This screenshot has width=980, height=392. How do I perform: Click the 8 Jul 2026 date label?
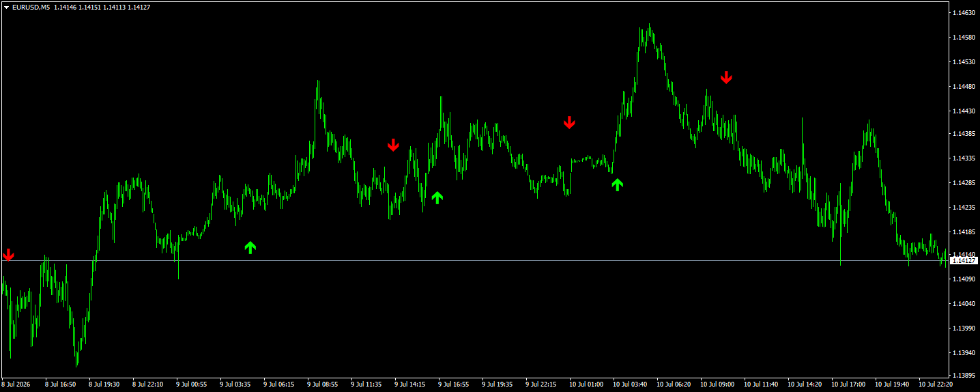(x=16, y=384)
